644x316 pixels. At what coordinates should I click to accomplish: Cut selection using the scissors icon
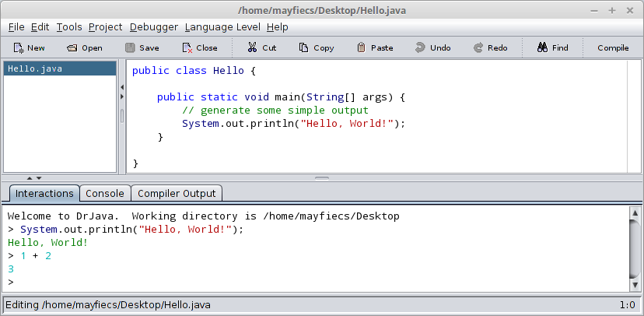261,48
